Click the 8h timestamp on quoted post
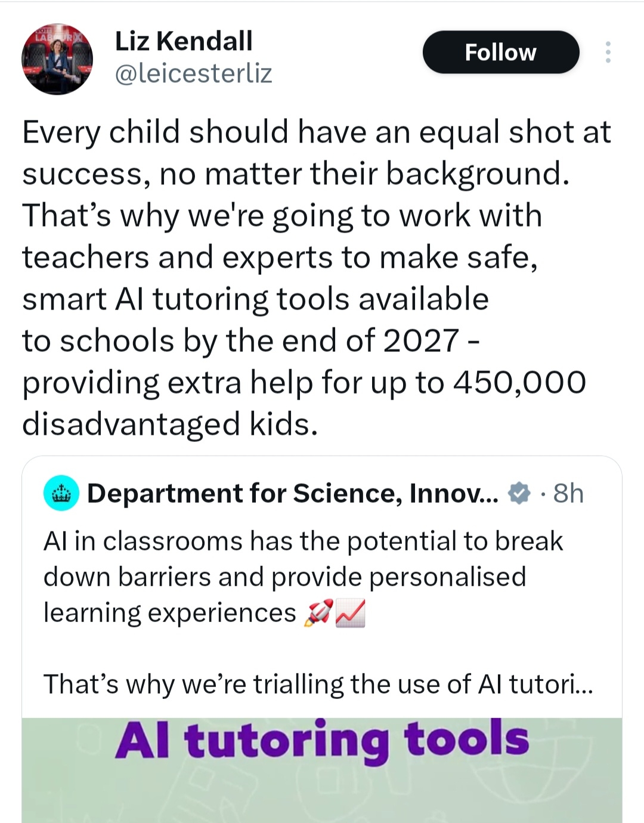 tap(568, 493)
